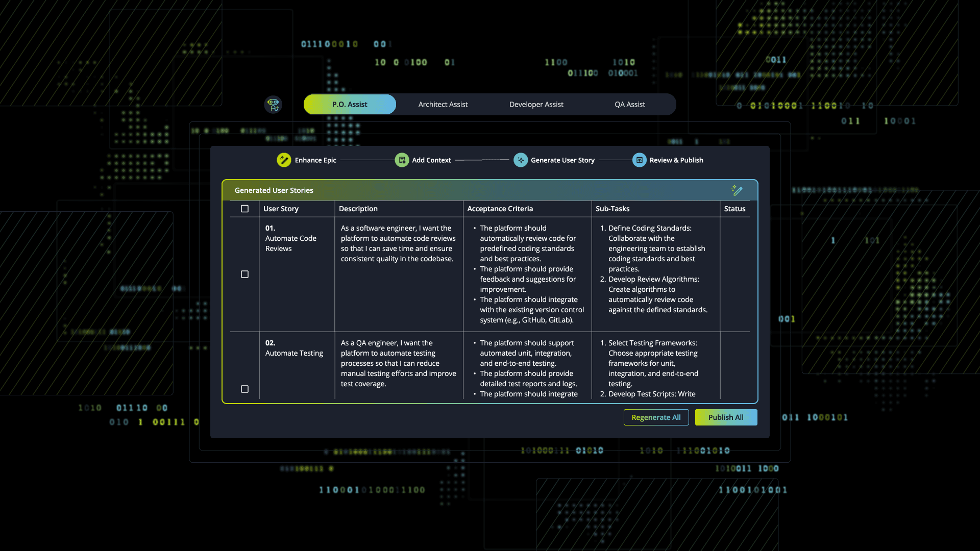Viewport: 980px width, 551px height.
Task: Click the Enhance Epic step icon
Action: (x=284, y=160)
